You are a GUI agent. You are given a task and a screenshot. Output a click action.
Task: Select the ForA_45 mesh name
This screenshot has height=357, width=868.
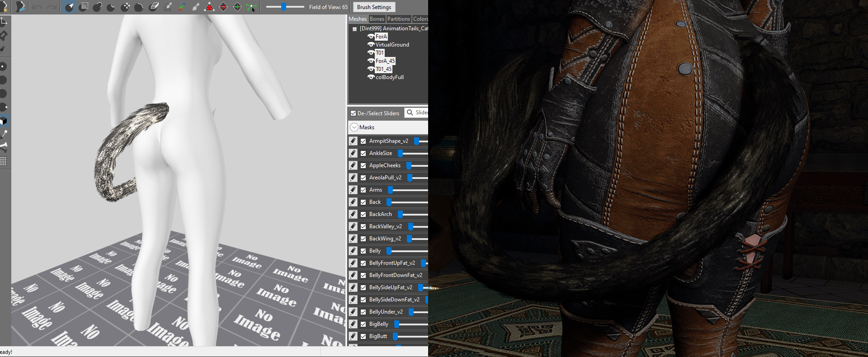tap(385, 61)
